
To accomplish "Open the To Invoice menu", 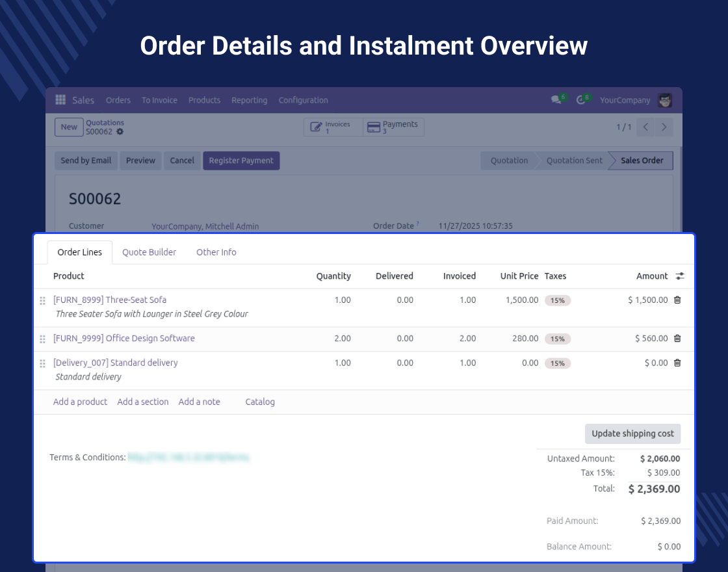I will [159, 100].
